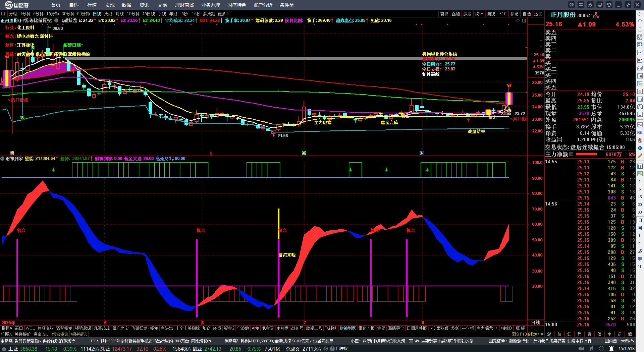Click the 返回 return button
Screen dimensions: 644x352
point(538,14)
